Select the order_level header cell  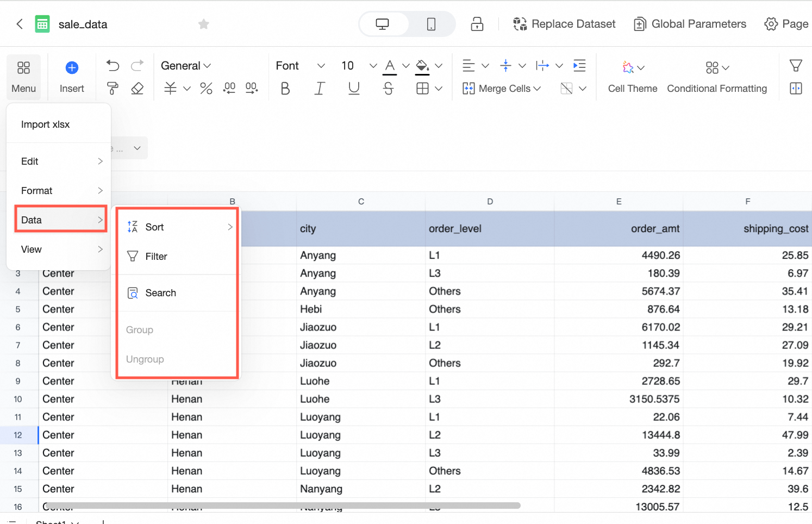[490, 229]
